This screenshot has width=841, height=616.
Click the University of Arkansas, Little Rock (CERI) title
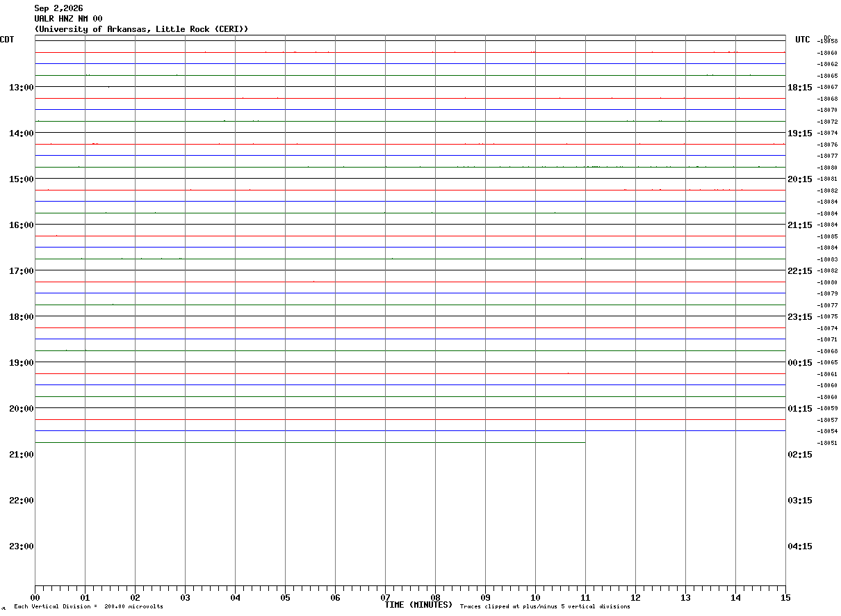pos(141,29)
